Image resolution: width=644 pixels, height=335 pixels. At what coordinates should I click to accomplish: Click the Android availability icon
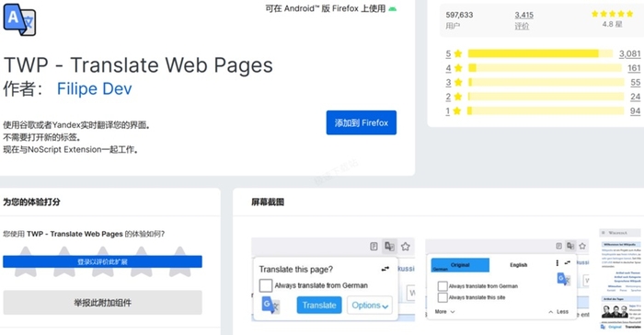(393, 9)
